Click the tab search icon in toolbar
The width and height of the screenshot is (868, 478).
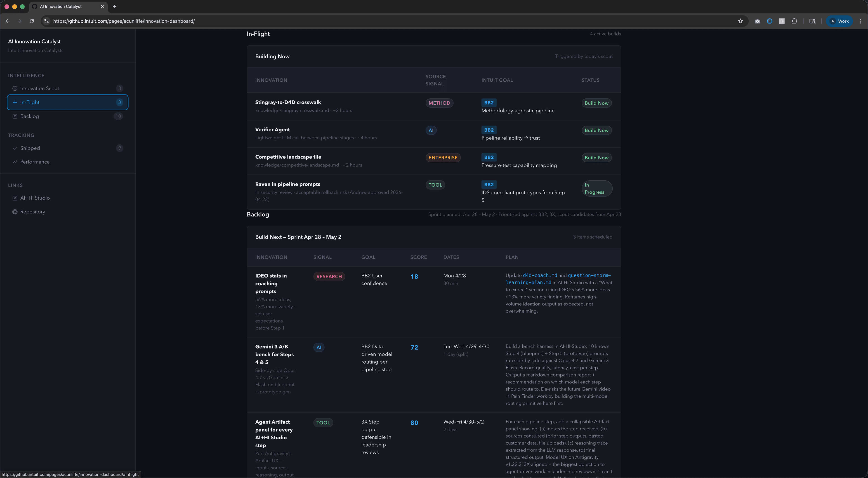pos(812,21)
